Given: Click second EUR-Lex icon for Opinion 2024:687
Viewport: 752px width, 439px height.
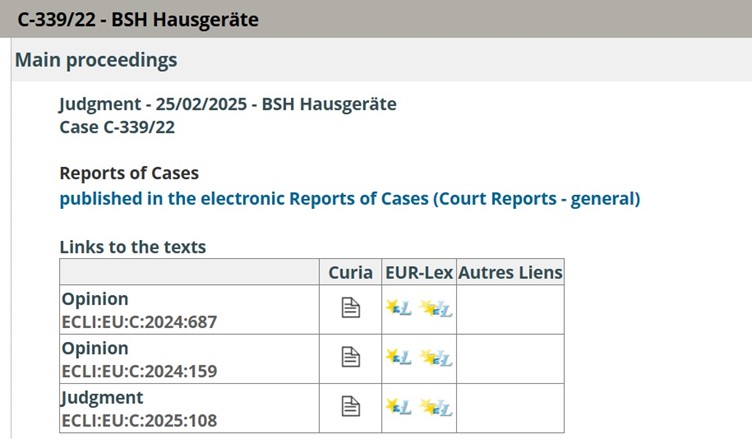Looking at the screenshot, I should coord(437,308).
